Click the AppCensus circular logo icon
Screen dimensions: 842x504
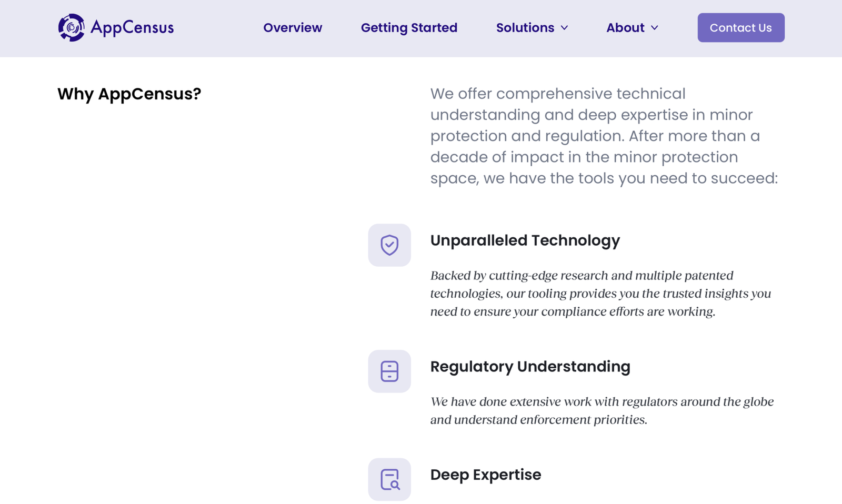71,27
